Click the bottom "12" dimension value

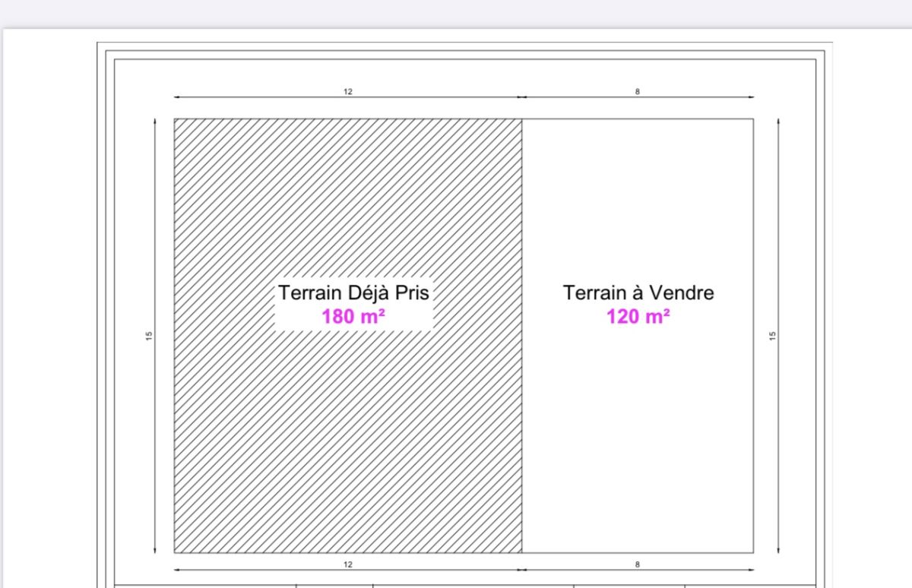point(348,564)
